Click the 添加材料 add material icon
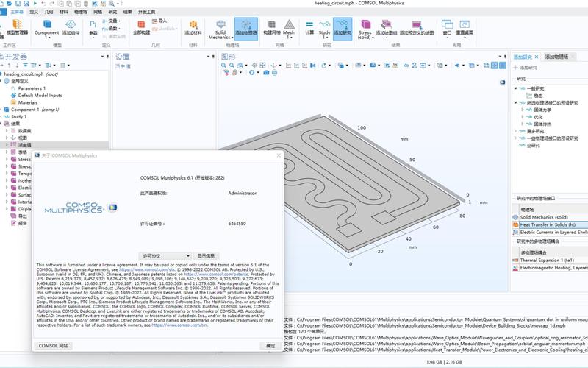Image resolution: width=588 pixels, height=368 pixels. tap(193, 28)
